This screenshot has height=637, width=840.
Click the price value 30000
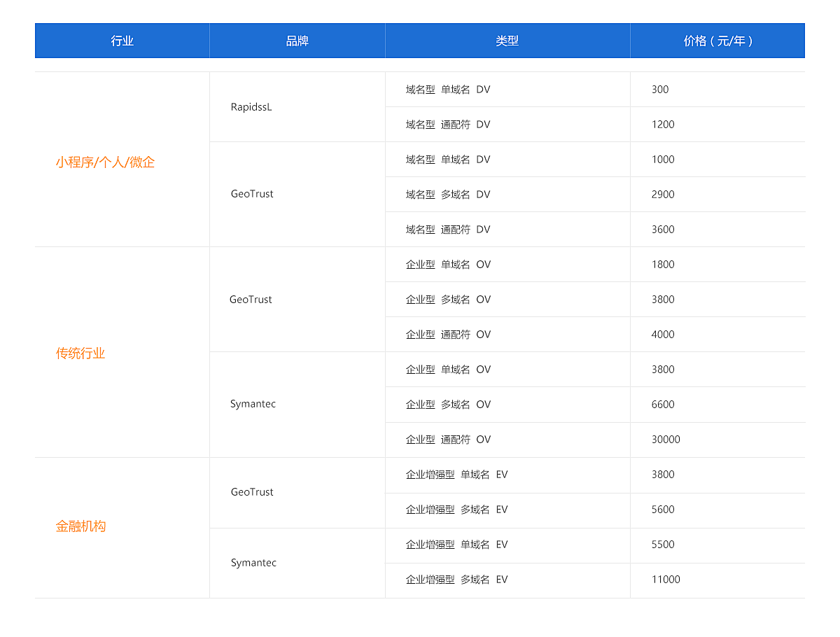pos(666,440)
